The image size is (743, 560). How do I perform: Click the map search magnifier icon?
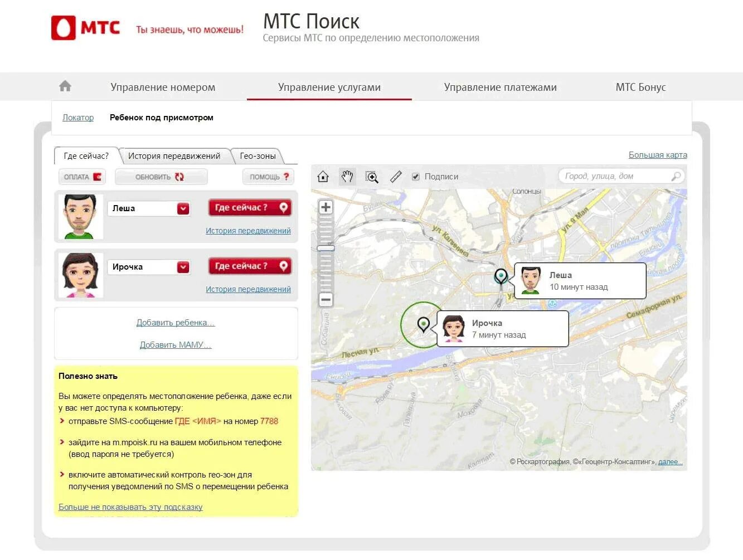[x=676, y=176]
